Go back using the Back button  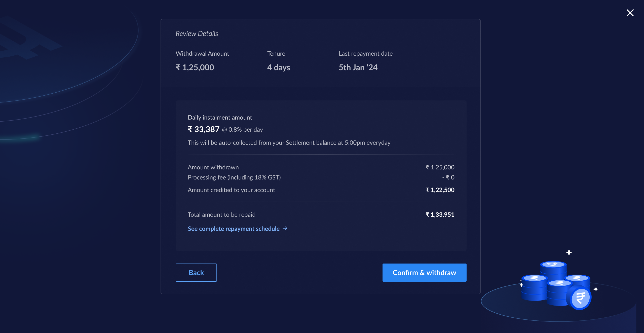click(x=196, y=273)
